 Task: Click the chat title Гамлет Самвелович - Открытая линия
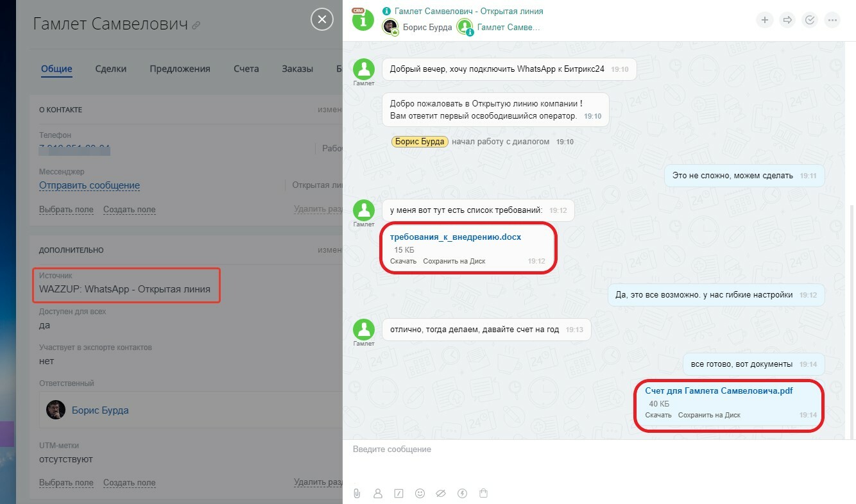pyautogui.click(x=469, y=12)
